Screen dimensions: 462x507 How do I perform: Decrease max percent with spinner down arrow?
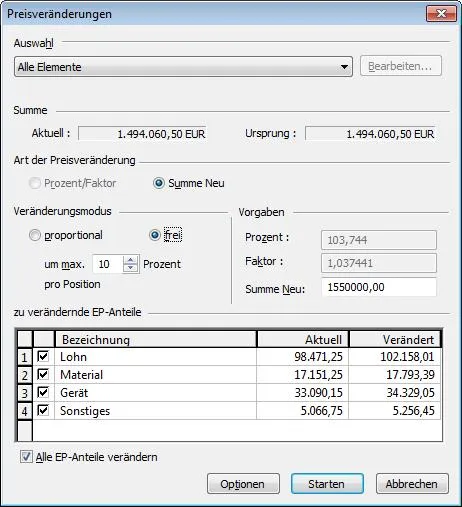130,268
